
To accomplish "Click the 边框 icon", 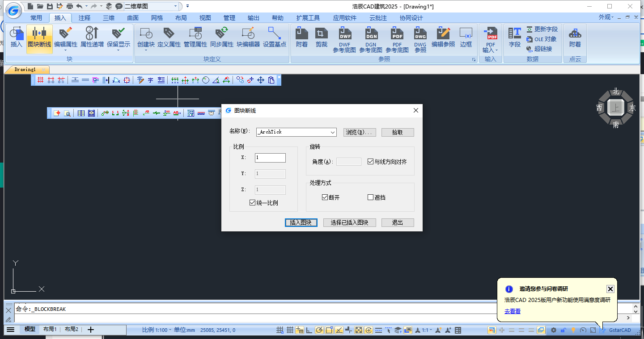I will point(466,37).
